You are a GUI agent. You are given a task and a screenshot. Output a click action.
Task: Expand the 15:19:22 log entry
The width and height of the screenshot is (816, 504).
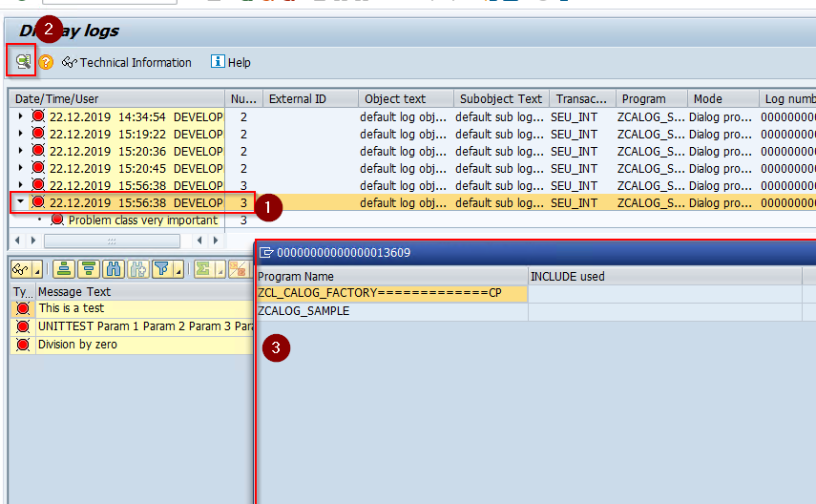point(20,134)
